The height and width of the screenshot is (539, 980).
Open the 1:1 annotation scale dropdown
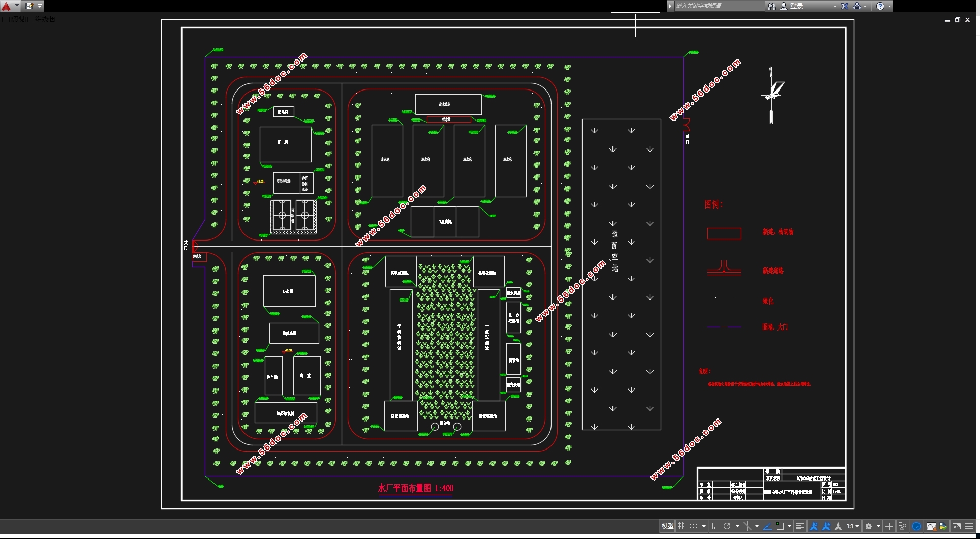point(853,526)
